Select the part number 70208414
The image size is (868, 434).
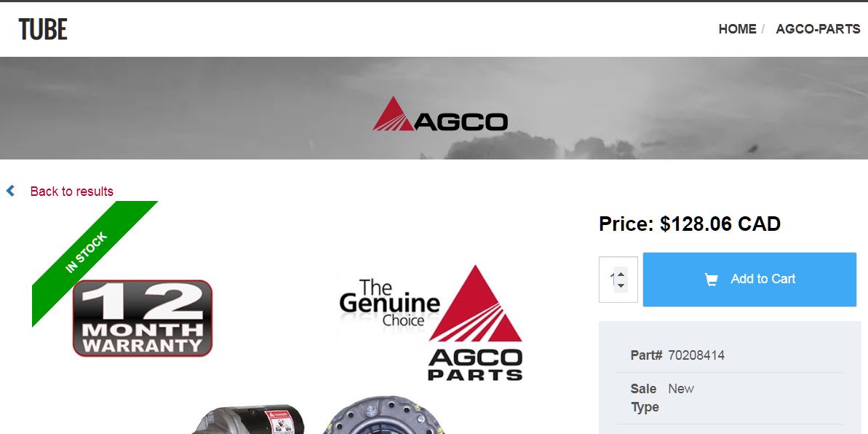696,355
